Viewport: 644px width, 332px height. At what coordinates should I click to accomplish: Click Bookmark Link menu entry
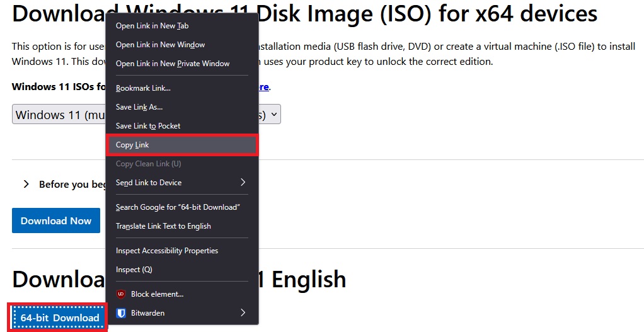click(143, 88)
